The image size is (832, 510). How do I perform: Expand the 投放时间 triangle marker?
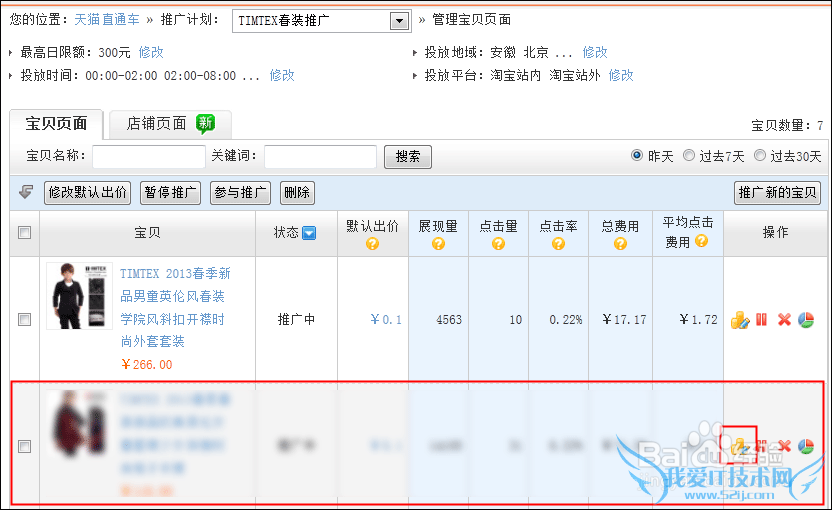pyautogui.click(x=10, y=75)
